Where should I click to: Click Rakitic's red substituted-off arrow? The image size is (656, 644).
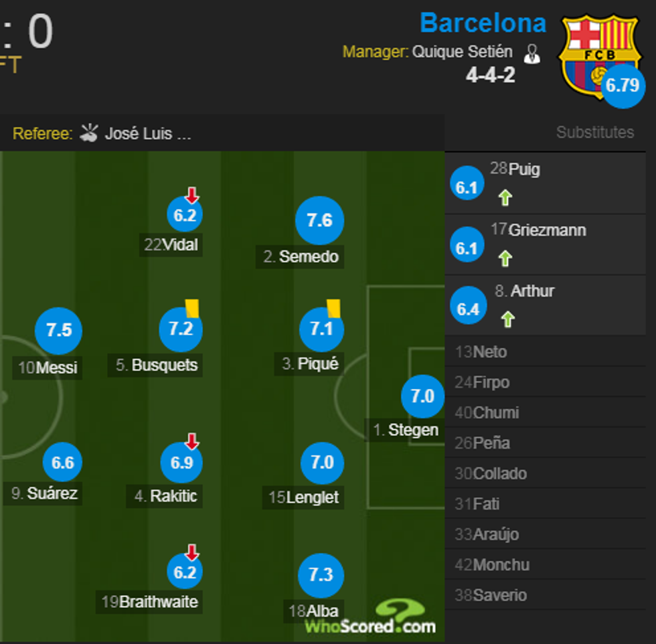tap(192, 441)
